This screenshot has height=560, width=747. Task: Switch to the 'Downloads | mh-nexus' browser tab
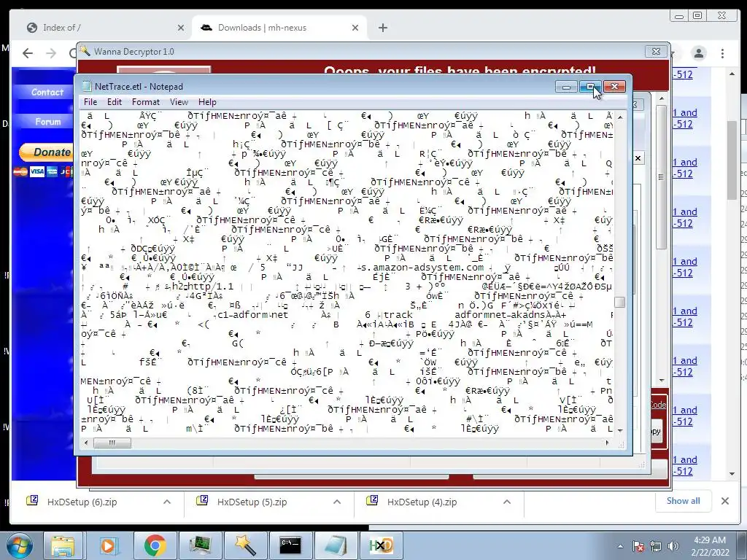pyautogui.click(x=279, y=28)
